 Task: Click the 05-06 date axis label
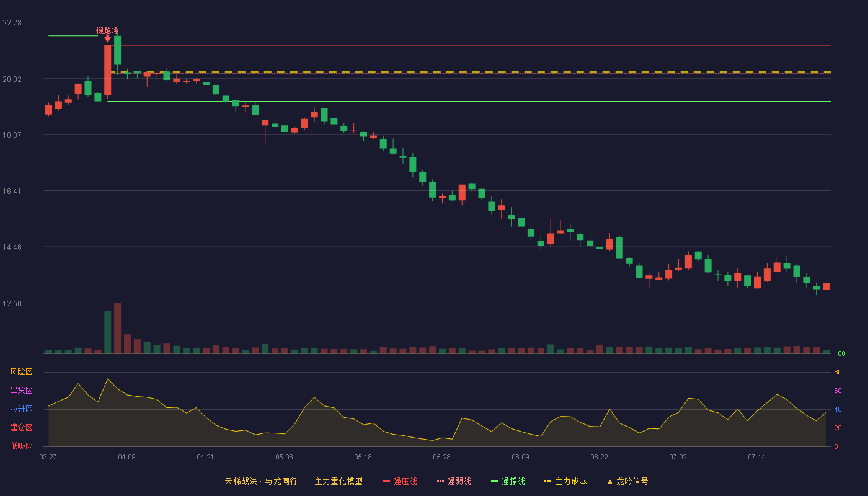tap(284, 457)
